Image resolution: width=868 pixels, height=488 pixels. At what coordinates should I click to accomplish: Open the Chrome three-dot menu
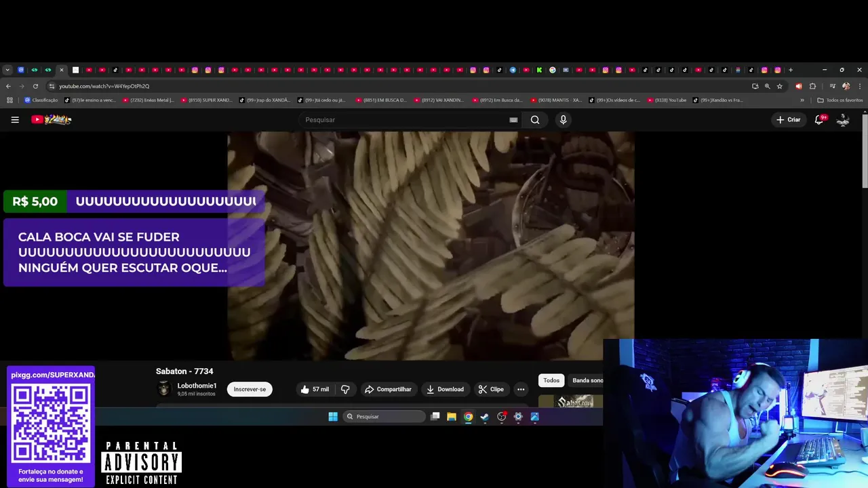tap(859, 86)
